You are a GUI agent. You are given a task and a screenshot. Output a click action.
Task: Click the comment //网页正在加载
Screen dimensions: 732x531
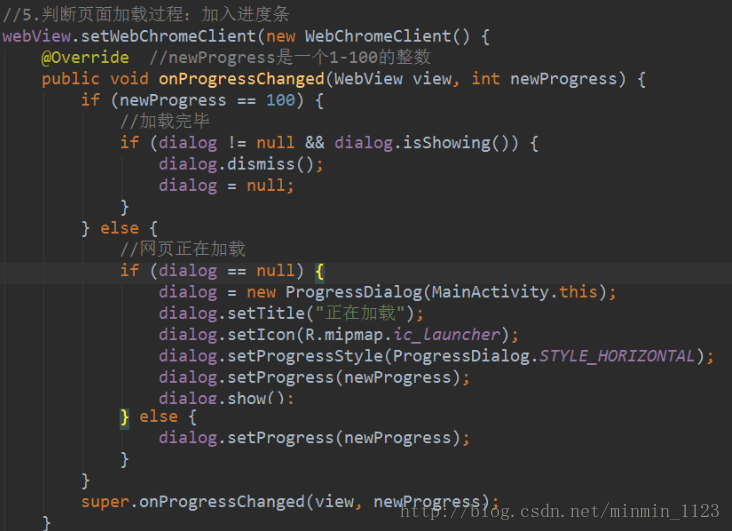(x=183, y=249)
